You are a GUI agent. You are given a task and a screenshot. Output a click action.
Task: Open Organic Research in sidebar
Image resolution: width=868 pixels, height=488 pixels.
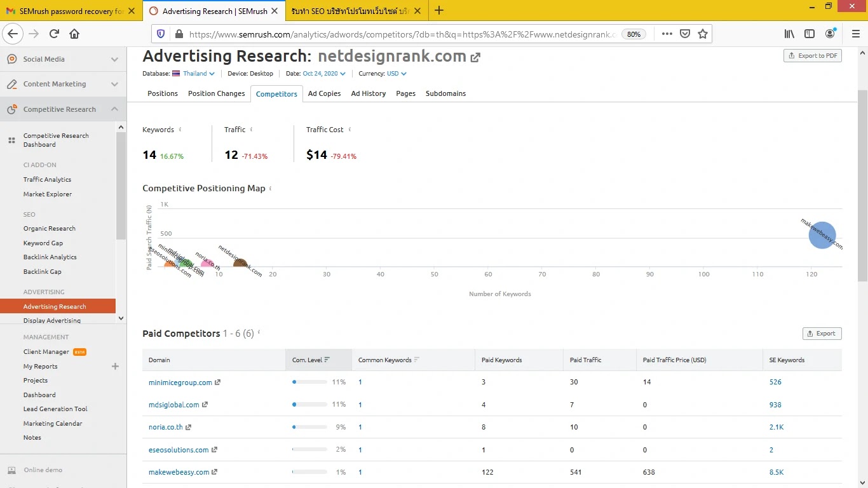click(x=50, y=229)
